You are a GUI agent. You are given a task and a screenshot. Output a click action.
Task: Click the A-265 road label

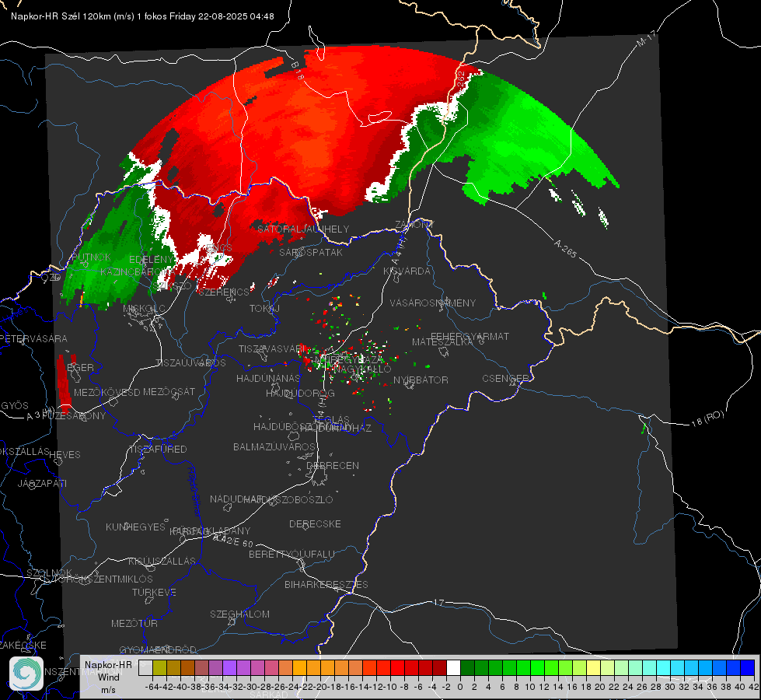(565, 249)
